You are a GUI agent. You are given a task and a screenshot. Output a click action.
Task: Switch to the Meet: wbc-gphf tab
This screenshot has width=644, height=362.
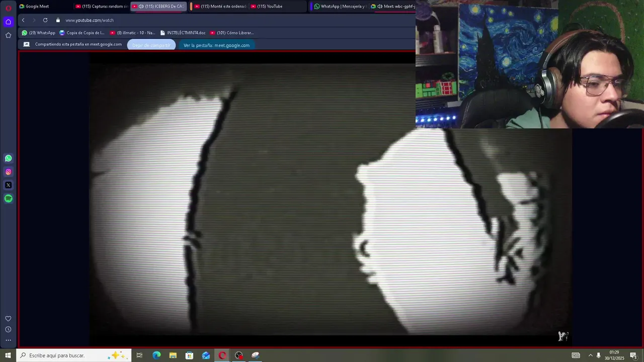392,7
